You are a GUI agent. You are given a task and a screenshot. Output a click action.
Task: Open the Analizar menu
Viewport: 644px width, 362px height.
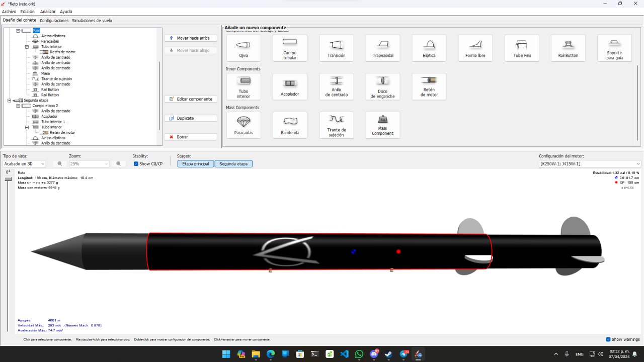[48, 11]
